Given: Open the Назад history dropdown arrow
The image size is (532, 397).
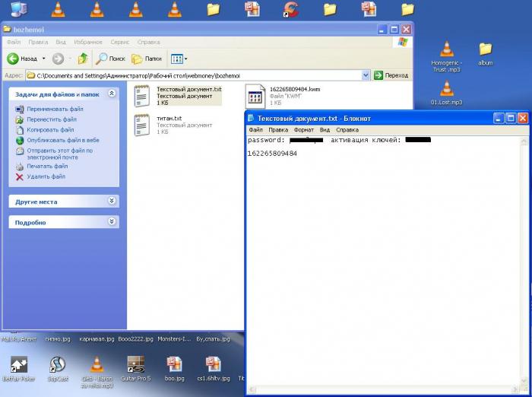Looking at the screenshot, I should [44, 59].
